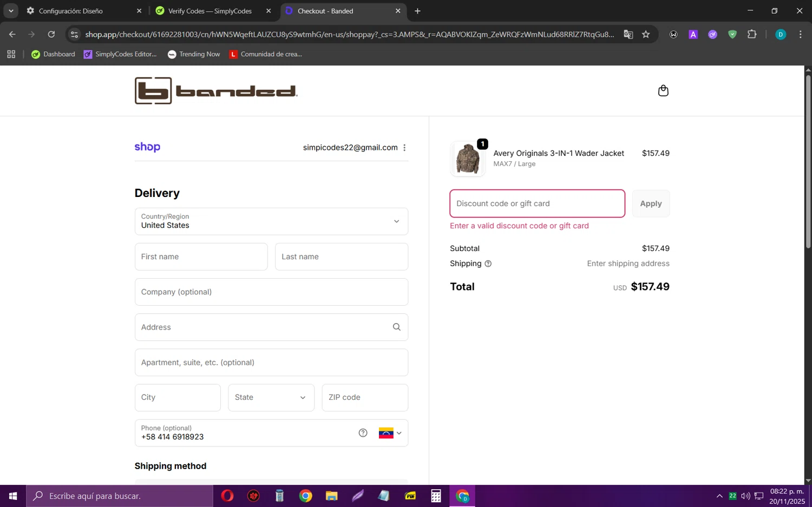This screenshot has height=507, width=812.
Task: Click the address search magnifier icon
Action: (x=396, y=327)
